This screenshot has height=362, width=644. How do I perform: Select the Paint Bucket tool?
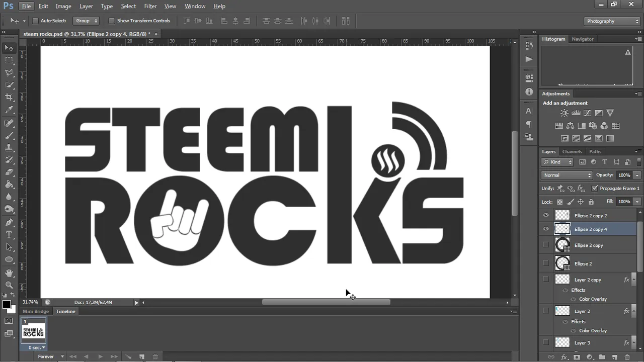(9, 185)
